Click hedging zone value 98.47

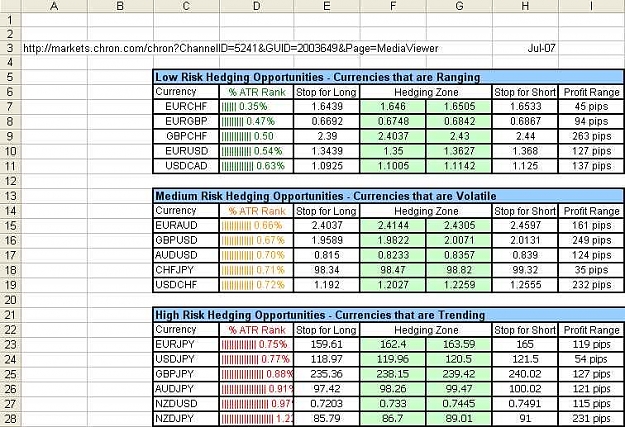[x=393, y=270]
